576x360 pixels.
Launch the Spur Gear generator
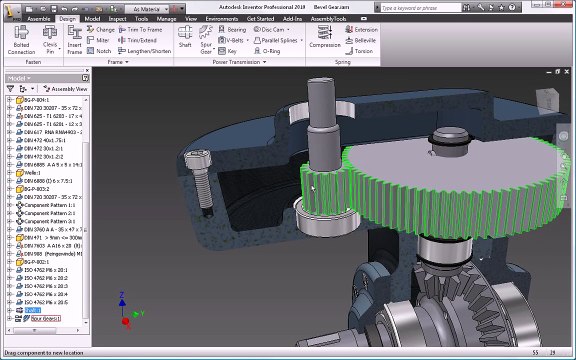coord(206,40)
